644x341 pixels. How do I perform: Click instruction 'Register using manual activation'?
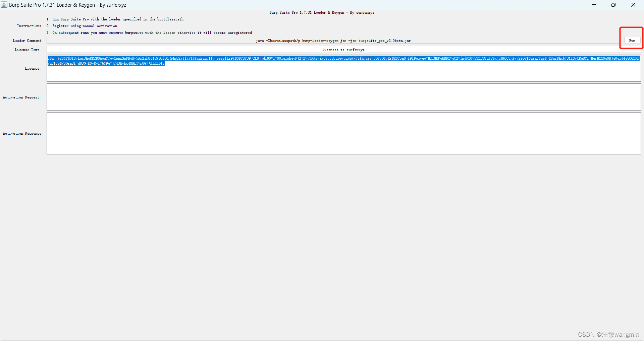(x=82, y=26)
